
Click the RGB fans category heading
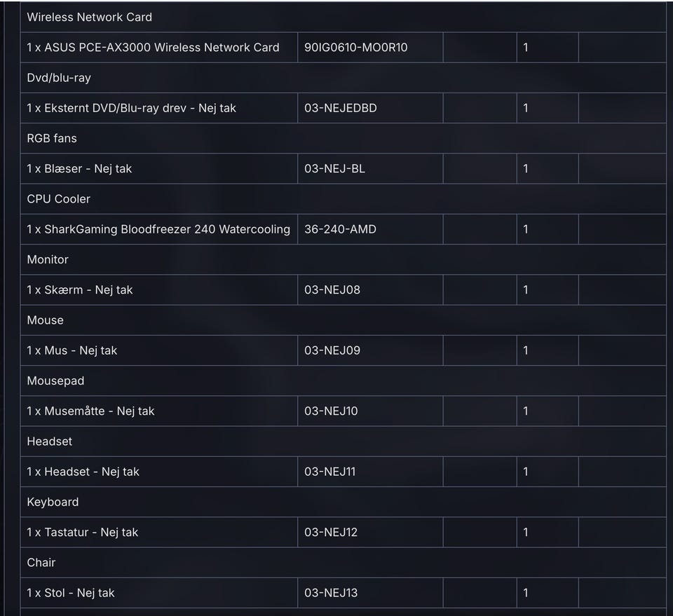coord(52,138)
